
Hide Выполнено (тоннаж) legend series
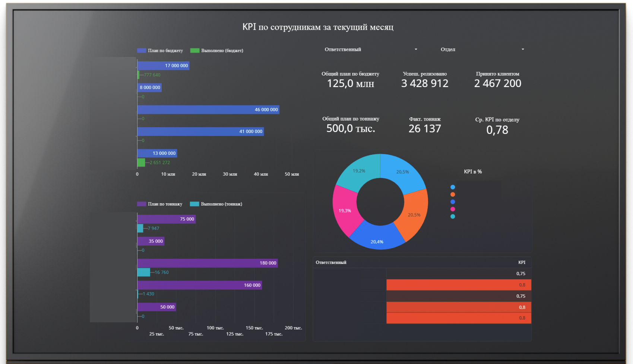pyautogui.click(x=216, y=204)
